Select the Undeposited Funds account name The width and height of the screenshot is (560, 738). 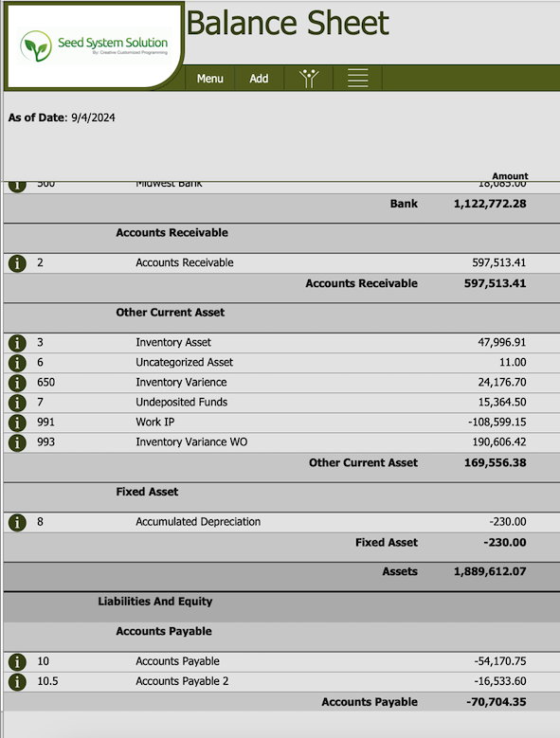[x=182, y=402]
